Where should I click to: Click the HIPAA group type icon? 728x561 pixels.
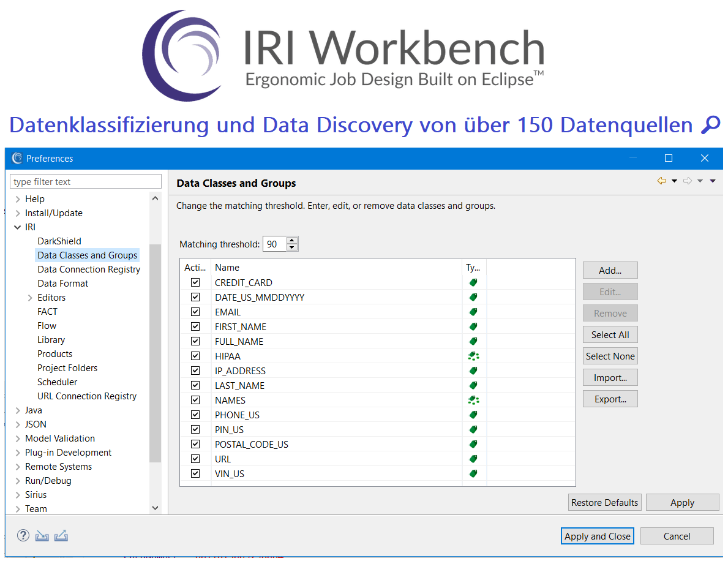coord(473,356)
